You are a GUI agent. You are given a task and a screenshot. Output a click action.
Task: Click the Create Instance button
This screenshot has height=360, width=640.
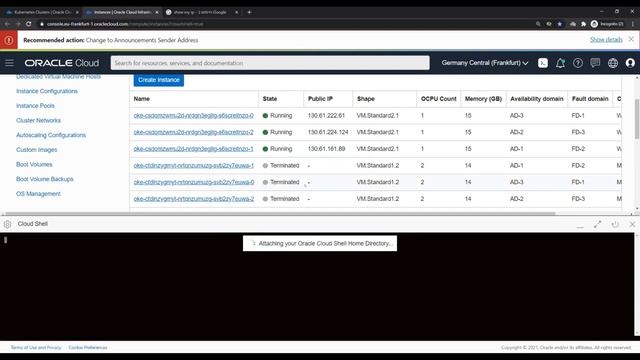pyautogui.click(x=158, y=80)
